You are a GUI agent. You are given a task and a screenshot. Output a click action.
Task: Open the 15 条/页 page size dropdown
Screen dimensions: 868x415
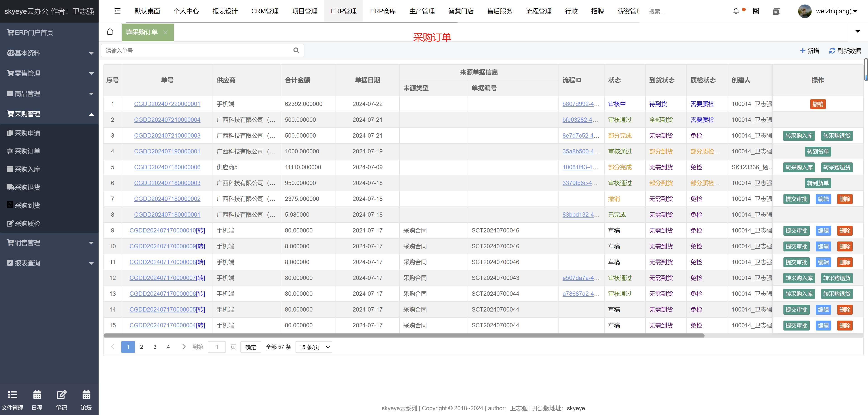coord(313,347)
